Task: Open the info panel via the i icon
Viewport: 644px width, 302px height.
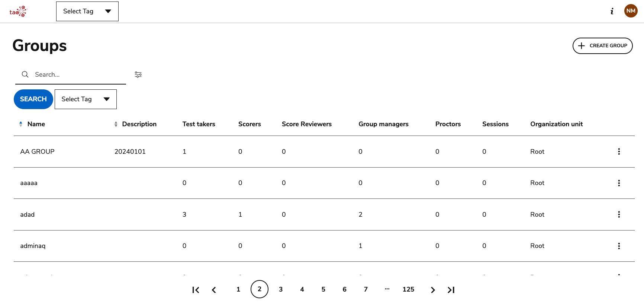Action: (x=612, y=11)
